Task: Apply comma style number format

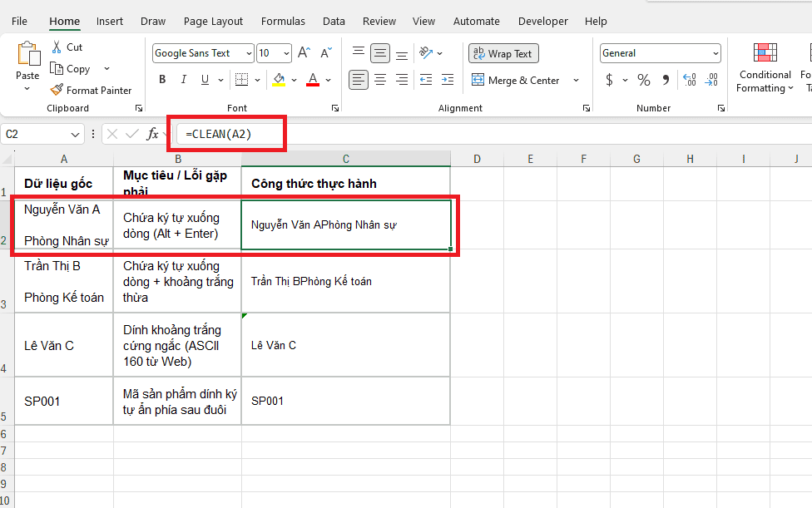Action: pyautogui.click(x=666, y=80)
